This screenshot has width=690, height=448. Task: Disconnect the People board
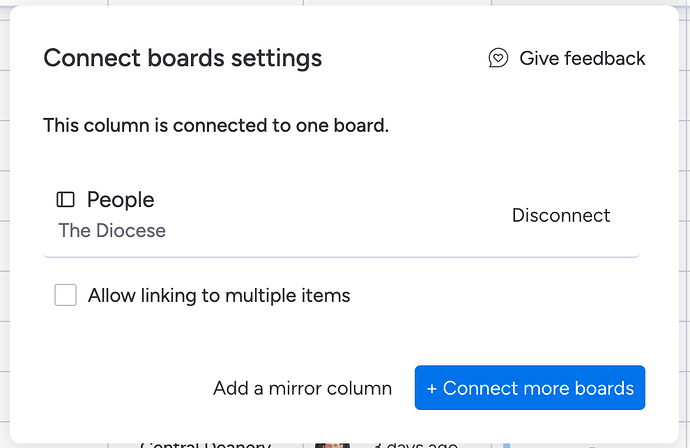561,215
